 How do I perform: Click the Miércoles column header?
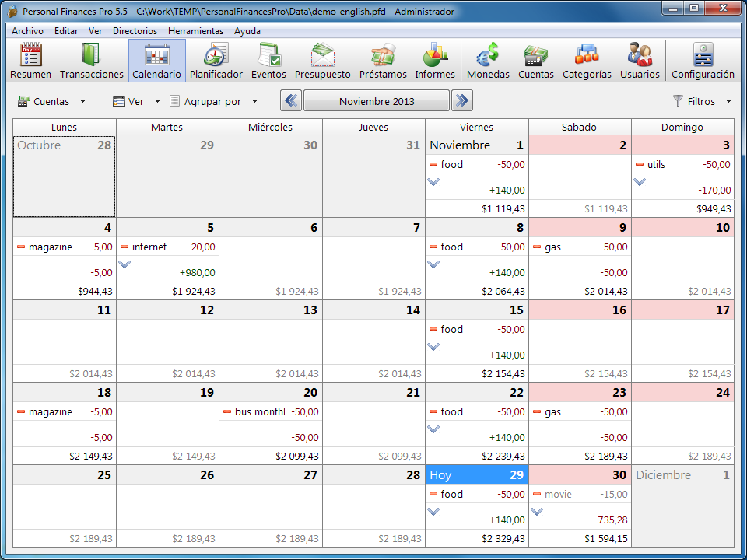point(270,127)
